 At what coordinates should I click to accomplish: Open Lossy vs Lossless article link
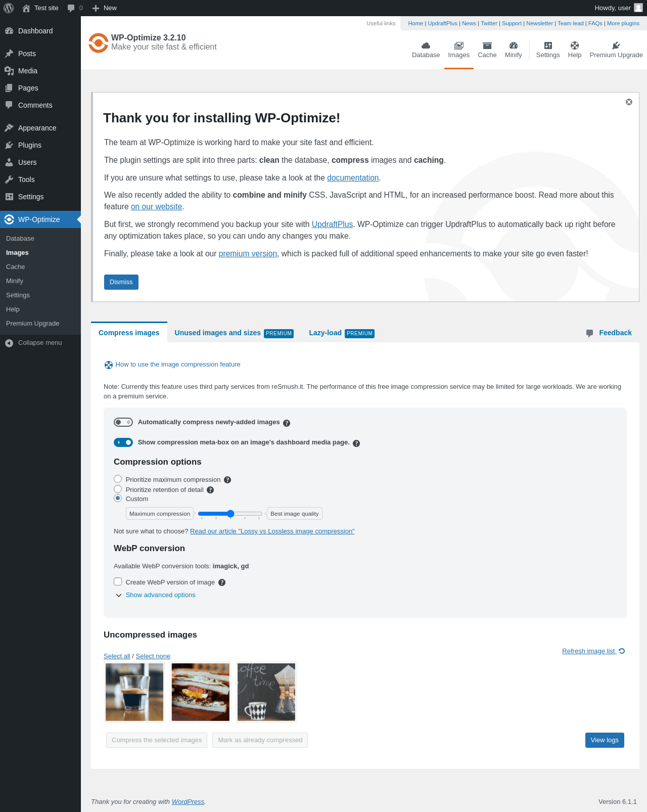[x=272, y=531]
